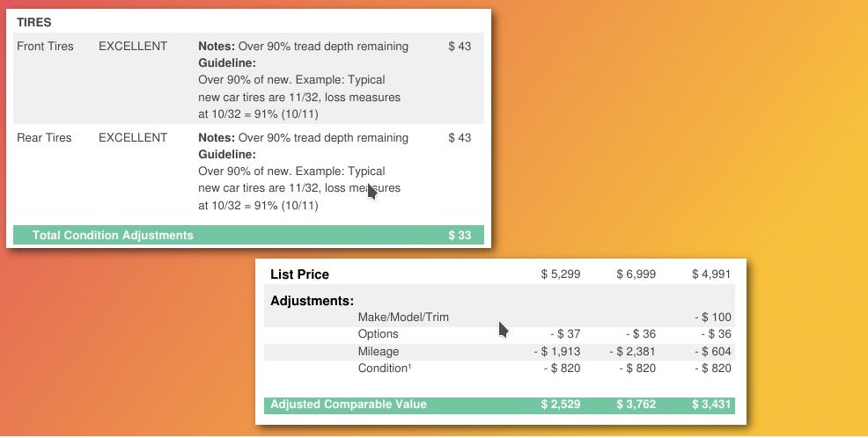The width and height of the screenshot is (868, 438).
Task: Click the Rear Tires $ 43 amount
Action: coord(460,138)
